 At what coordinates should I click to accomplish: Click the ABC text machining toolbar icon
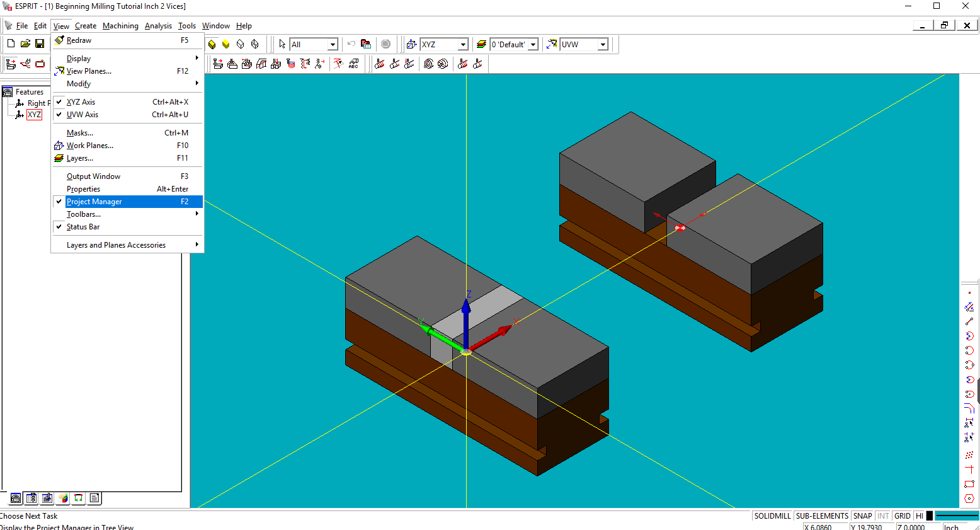(353, 64)
